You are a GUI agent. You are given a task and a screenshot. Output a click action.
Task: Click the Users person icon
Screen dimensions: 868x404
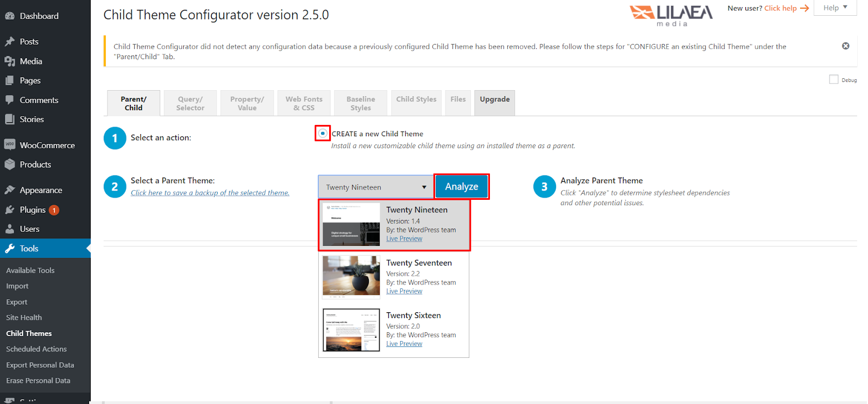pyautogui.click(x=10, y=229)
